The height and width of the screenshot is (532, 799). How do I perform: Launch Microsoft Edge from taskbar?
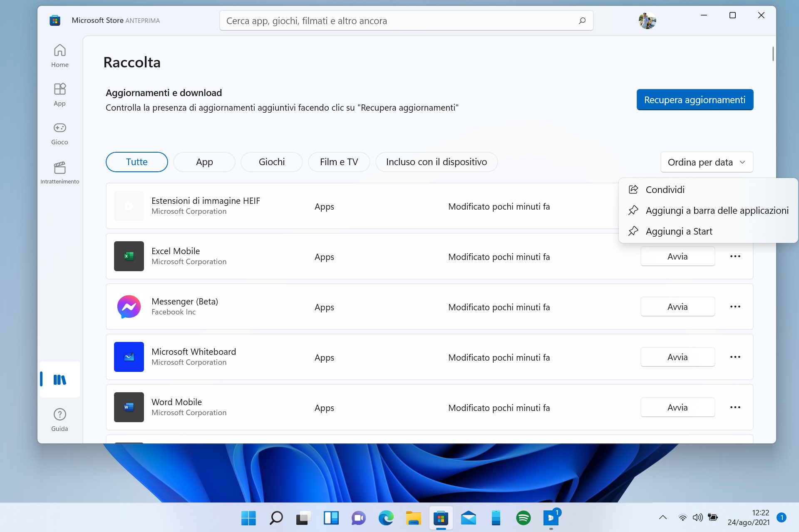386,518
